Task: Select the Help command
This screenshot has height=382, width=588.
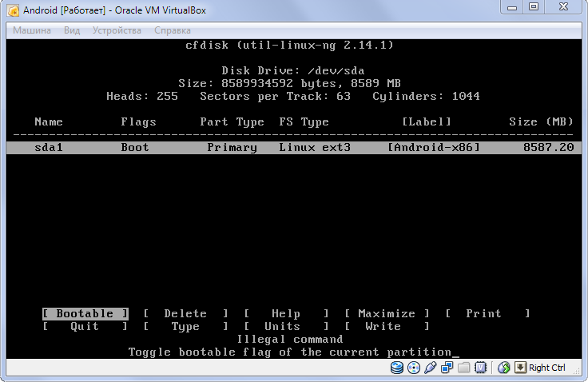Action: click(286, 314)
